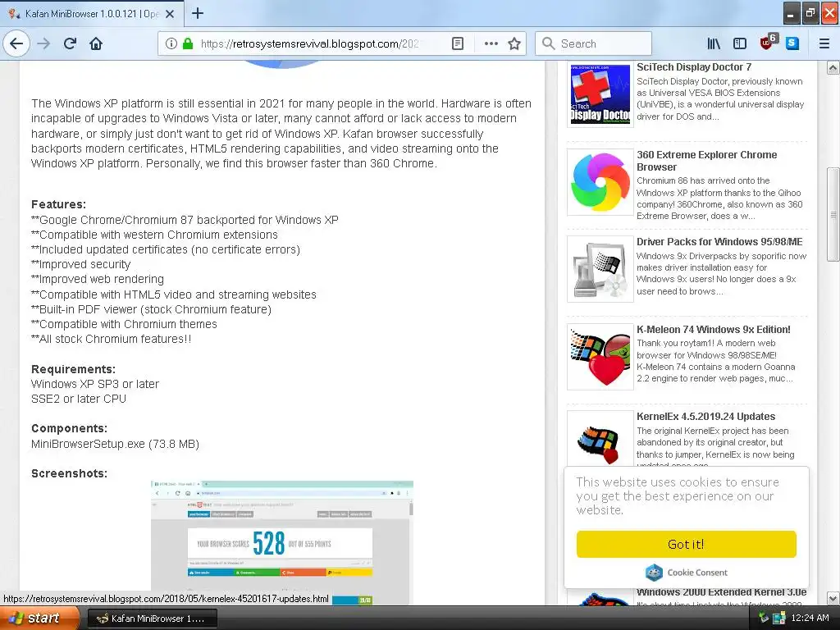Toggle reader view in the address bar

[458, 43]
